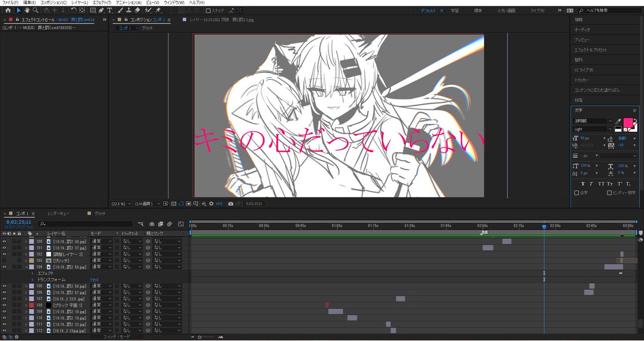Open the Graph Editor icon

click(x=181, y=224)
